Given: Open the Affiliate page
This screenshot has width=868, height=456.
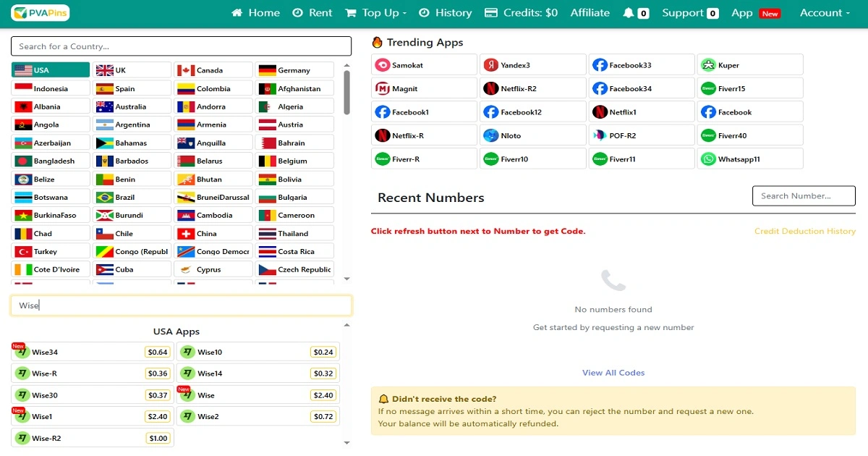Looking at the screenshot, I should (590, 13).
